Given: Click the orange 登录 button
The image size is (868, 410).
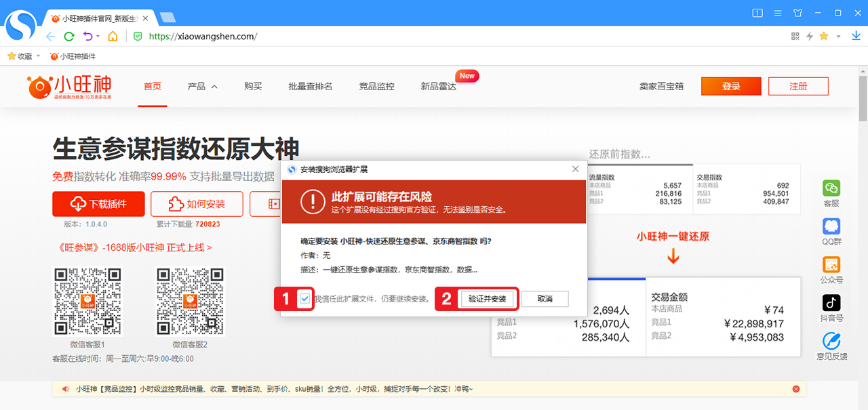Looking at the screenshot, I should pyautogui.click(x=731, y=86).
